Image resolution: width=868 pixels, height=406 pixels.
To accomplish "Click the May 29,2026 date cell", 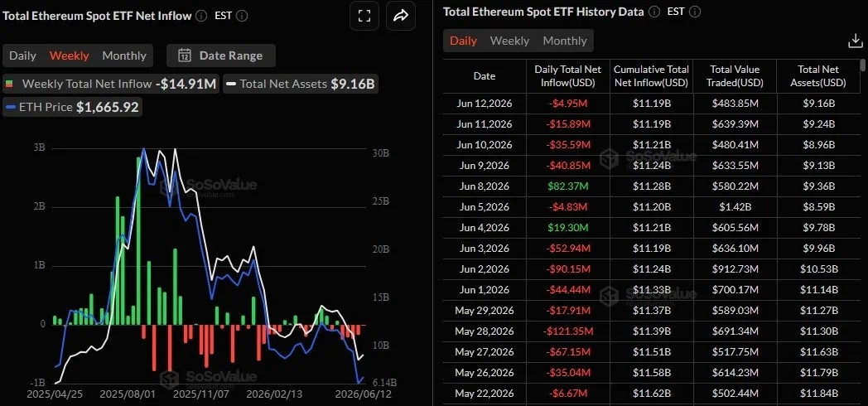I will coord(485,311).
